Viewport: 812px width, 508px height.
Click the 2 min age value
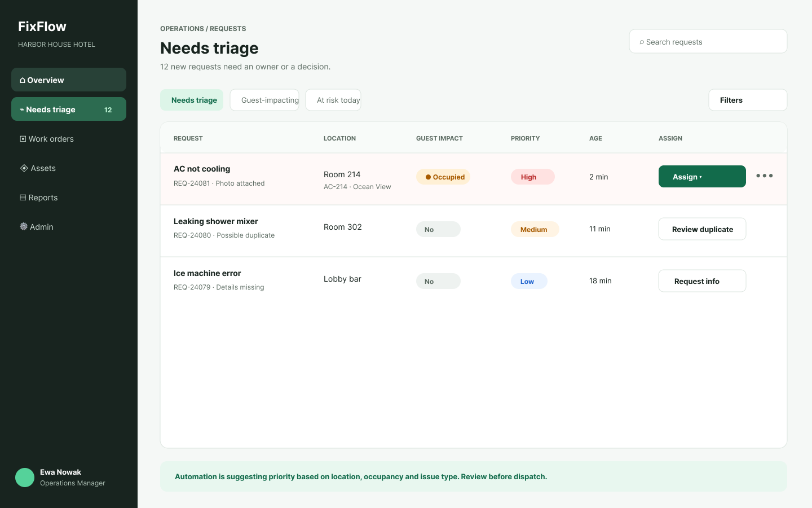[x=599, y=177]
